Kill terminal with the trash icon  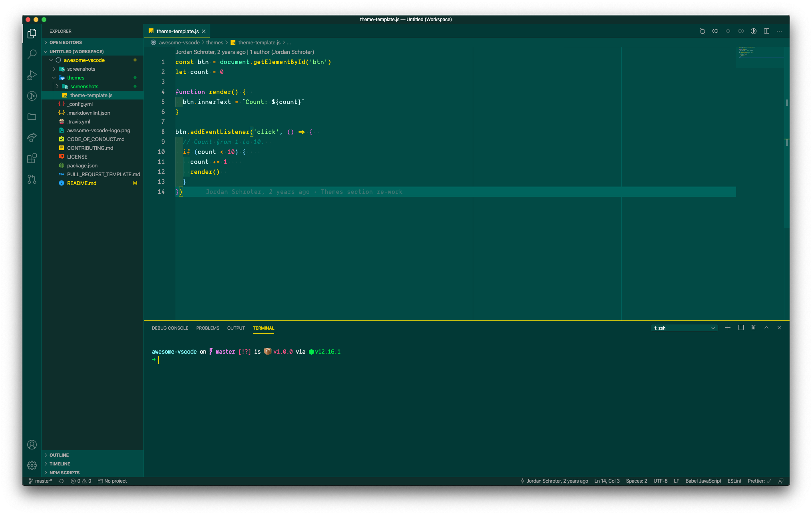tap(753, 328)
